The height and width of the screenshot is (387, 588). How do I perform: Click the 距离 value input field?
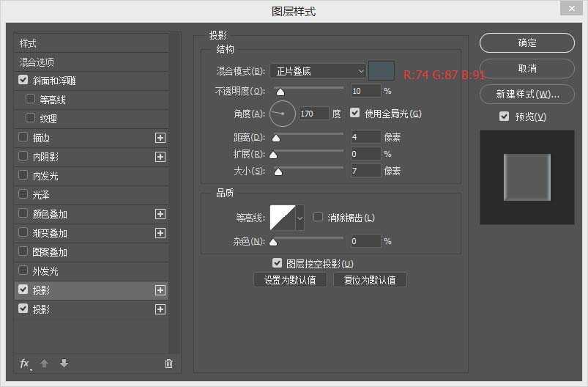pos(365,137)
